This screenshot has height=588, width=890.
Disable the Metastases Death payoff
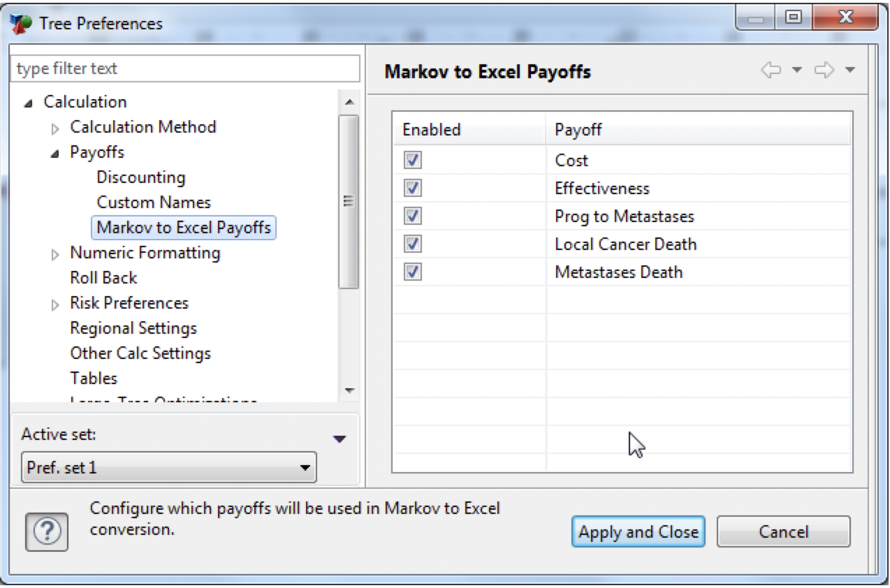[x=412, y=272]
